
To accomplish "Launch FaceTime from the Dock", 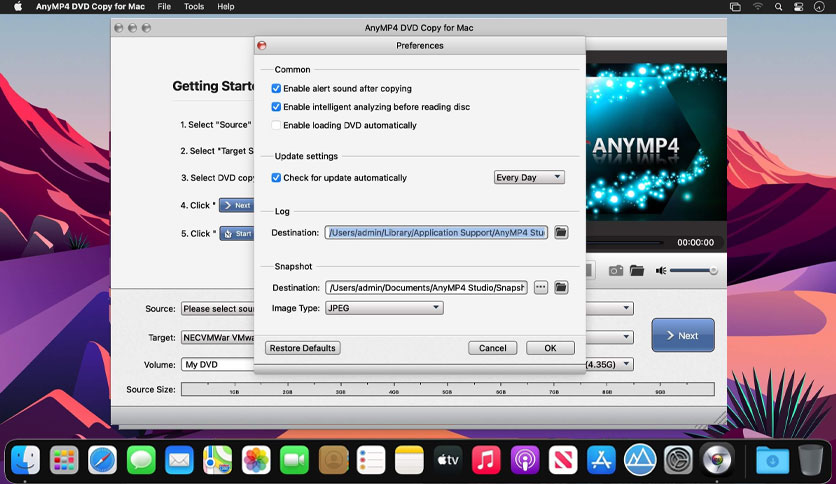I will tap(294, 459).
